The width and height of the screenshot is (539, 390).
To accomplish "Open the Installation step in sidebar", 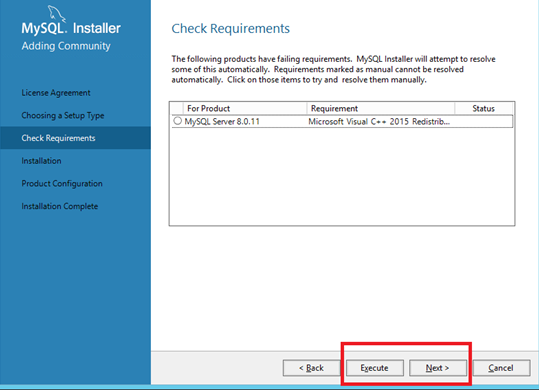I will pos(41,160).
